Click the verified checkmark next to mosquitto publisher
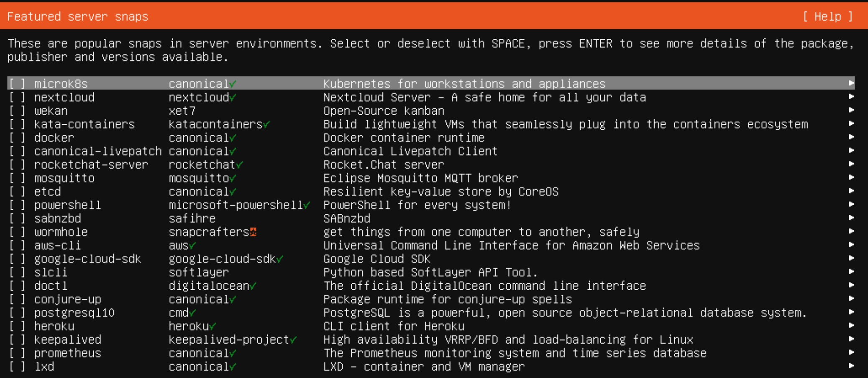868x378 pixels. [234, 178]
